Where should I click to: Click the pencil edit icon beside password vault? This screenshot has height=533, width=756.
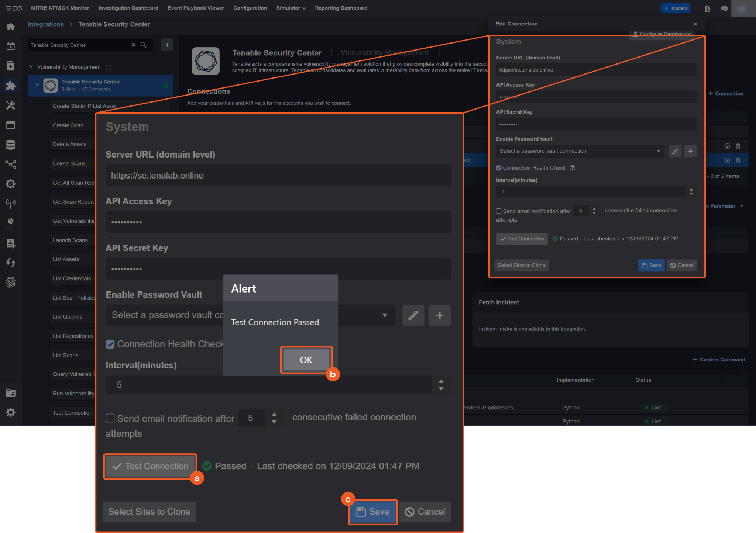coord(413,315)
